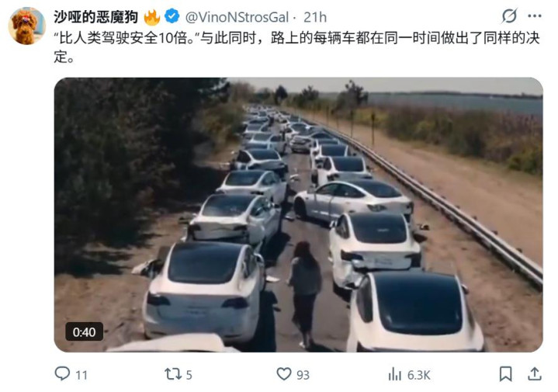Open the 21h timestamp link
The height and width of the screenshot is (392, 558).
pos(315,17)
